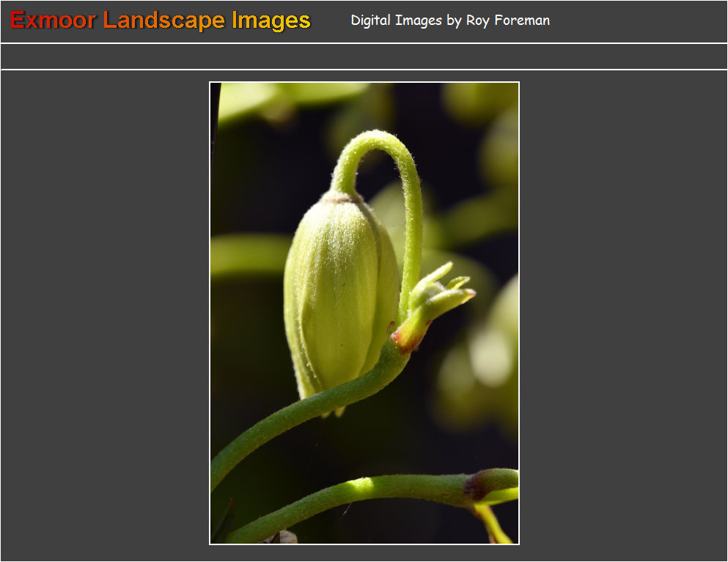Viewport: 728px width, 562px height.
Task: Click the blurred leaf at photo's left edge
Action: coord(246,253)
